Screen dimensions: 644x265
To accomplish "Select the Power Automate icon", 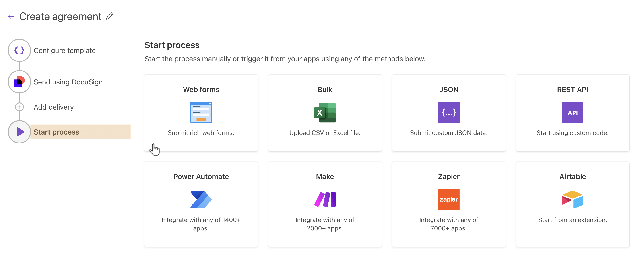I will pos(201,199).
